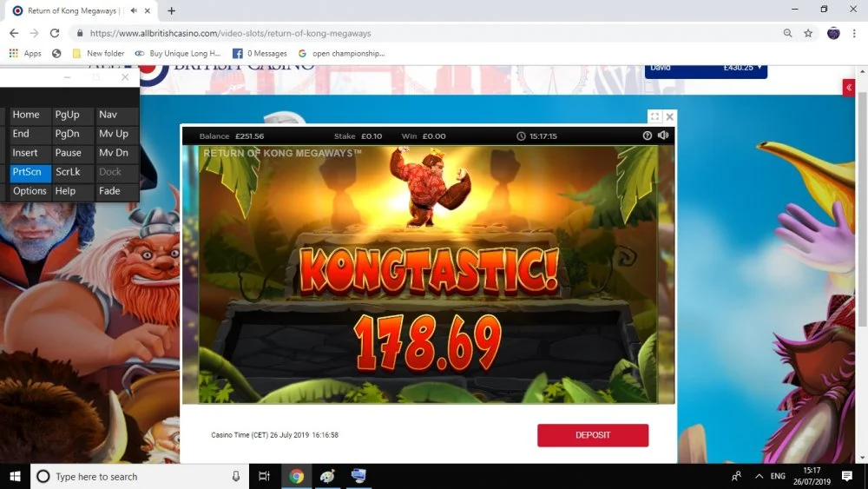Open Chrome's three-dot menu

(x=854, y=33)
